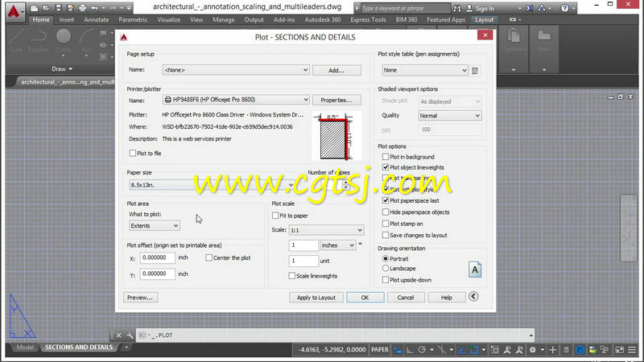Open the What to plot Extents dropdown
The image size is (644, 362).
click(x=155, y=226)
